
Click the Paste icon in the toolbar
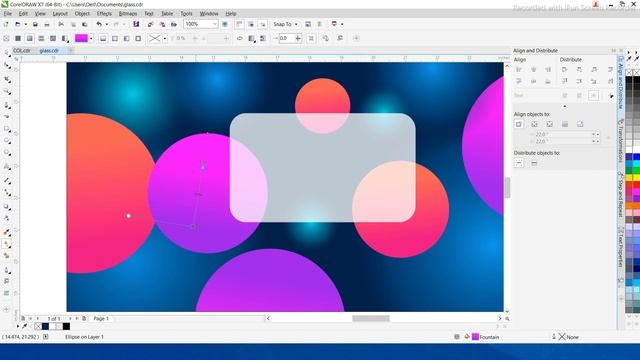(84, 24)
